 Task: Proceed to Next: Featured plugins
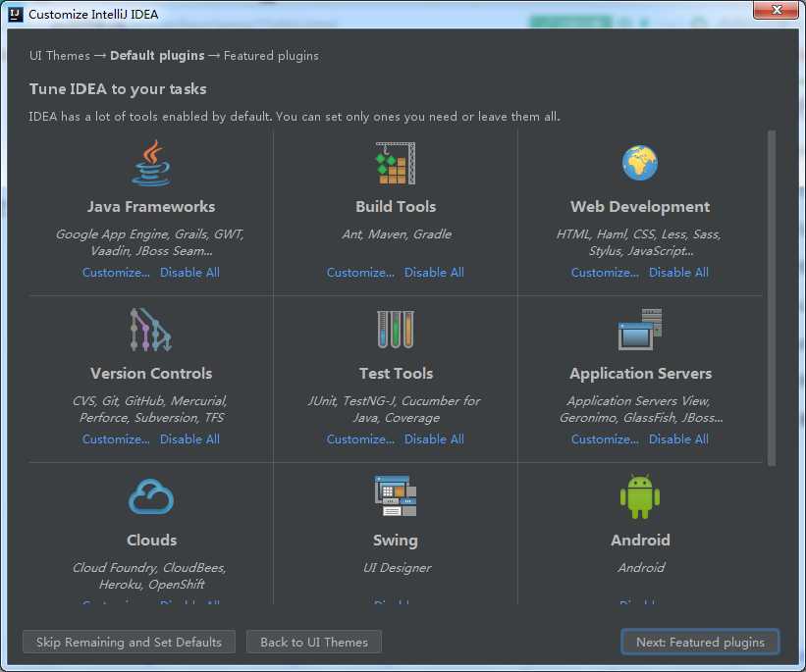point(700,643)
